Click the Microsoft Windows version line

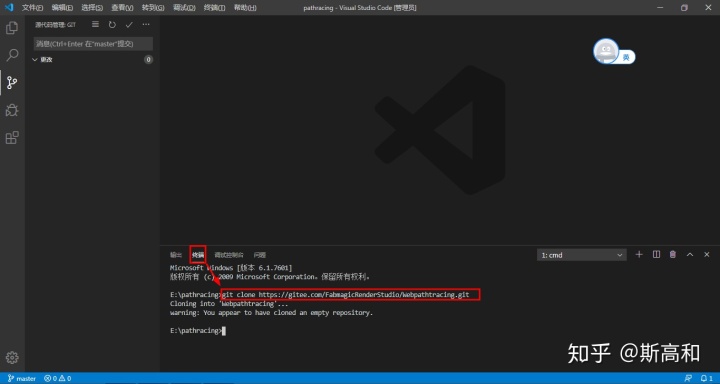click(231, 268)
